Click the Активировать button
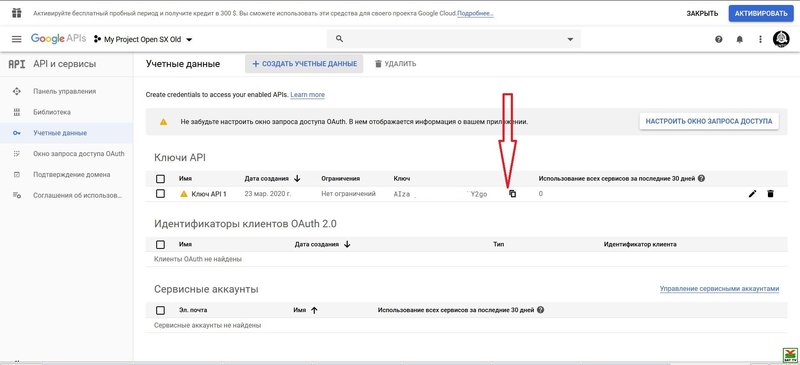The image size is (800, 365). click(x=761, y=13)
